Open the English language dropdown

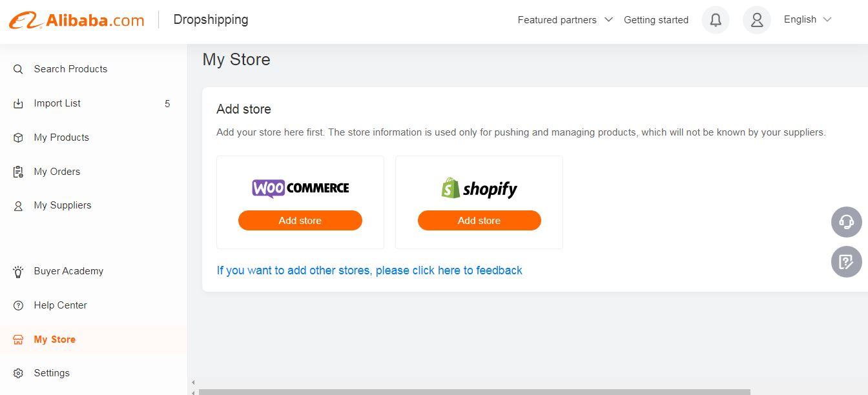[807, 19]
